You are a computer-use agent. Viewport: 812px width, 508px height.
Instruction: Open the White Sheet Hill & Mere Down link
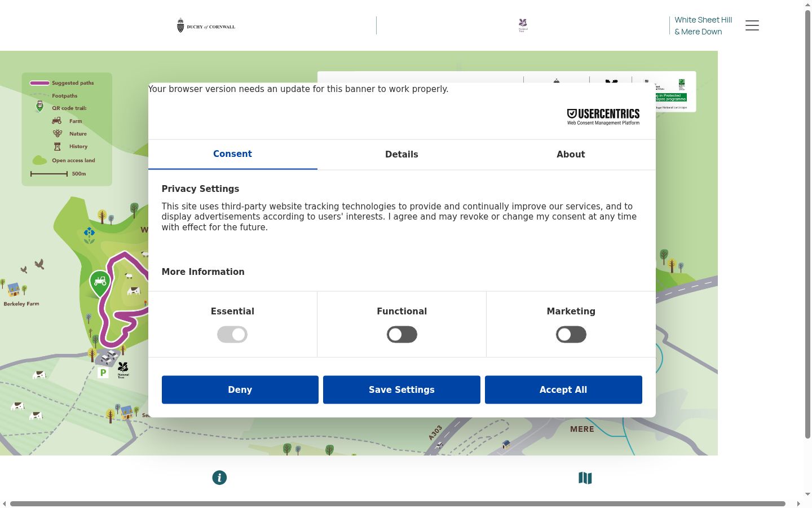click(x=703, y=25)
